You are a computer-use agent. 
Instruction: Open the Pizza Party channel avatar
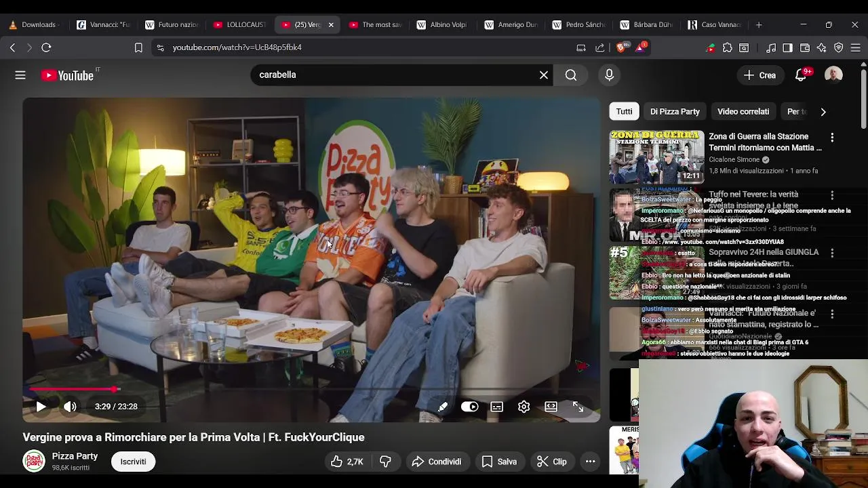point(34,462)
